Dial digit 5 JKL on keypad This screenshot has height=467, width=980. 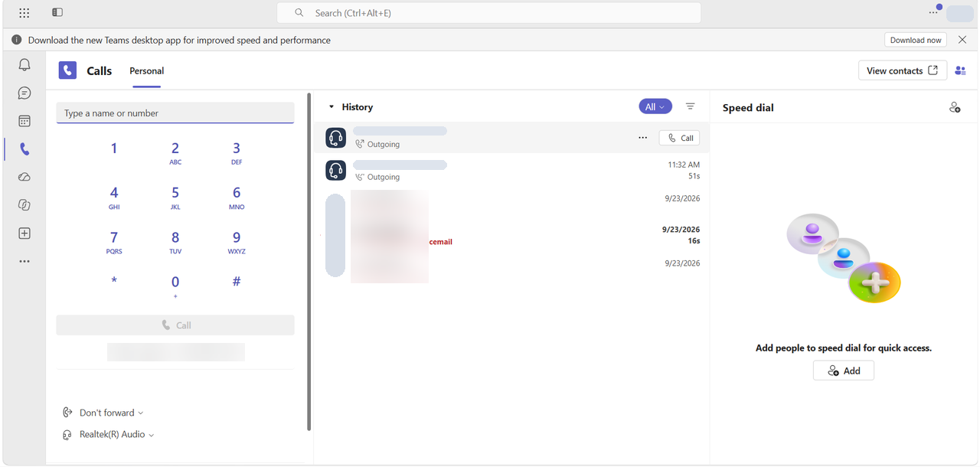175,197
